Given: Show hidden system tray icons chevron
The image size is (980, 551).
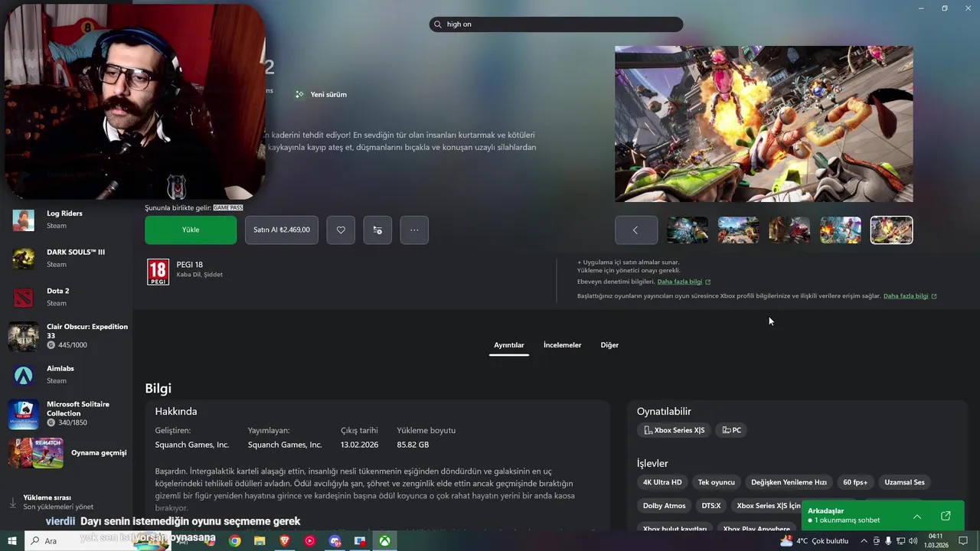Looking at the screenshot, I should [x=864, y=541].
